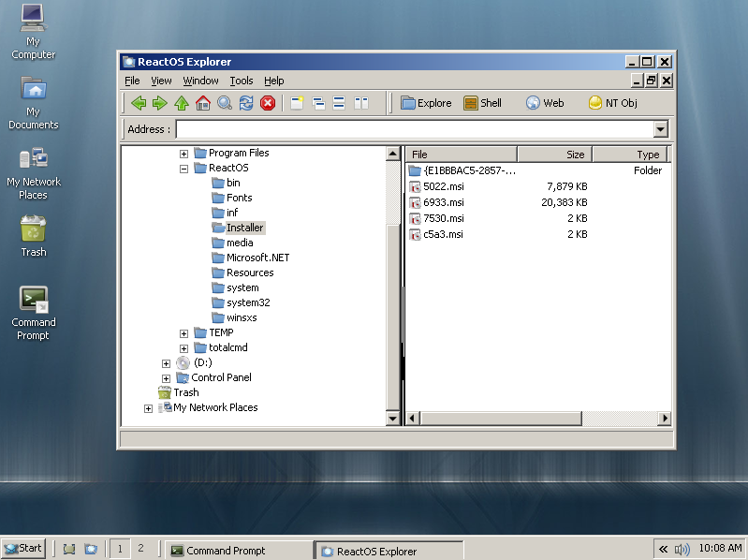Sort by the File column header

pyautogui.click(x=462, y=155)
